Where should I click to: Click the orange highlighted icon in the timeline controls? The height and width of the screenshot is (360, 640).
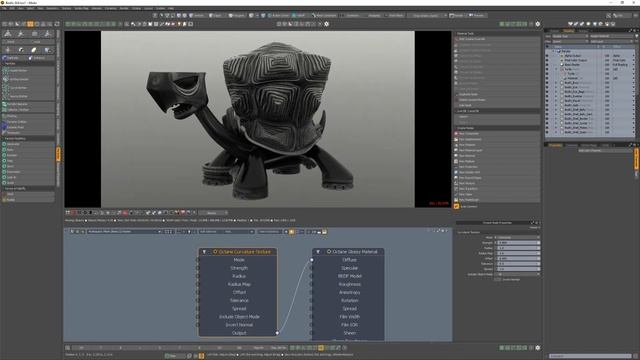(x=321, y=348)
